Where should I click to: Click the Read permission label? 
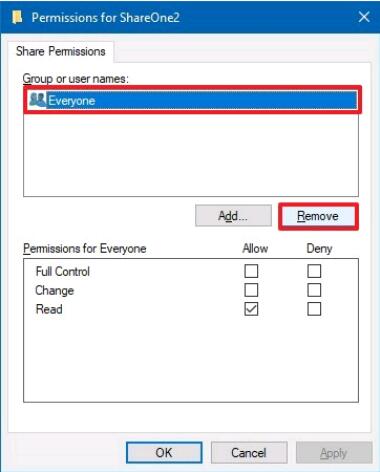pyautogui.click(x=49, y=309)
